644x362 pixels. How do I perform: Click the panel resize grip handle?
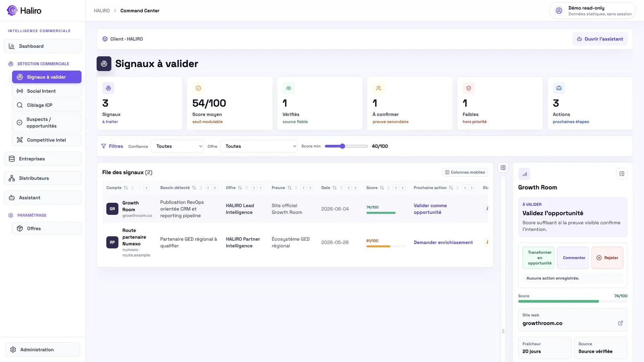coord(503,331)
